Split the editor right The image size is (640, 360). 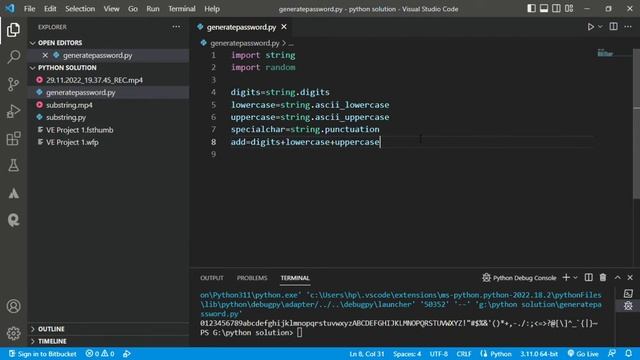point(613,27)
